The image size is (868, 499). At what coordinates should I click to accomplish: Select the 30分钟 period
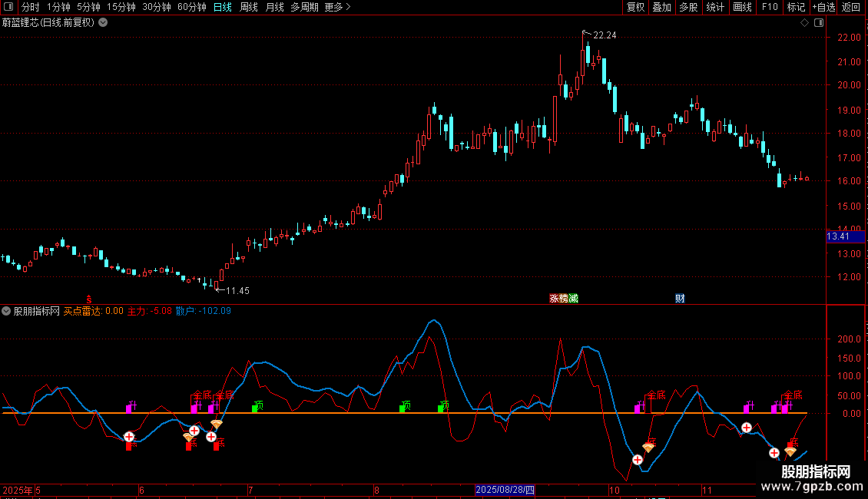click(x=157, y=7)
